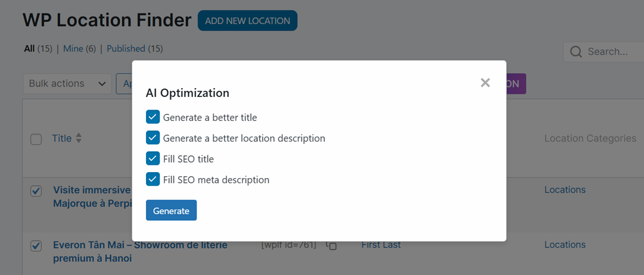Image resolution: width=644 pixels, height=275 pixels.
Task: Copy shortcode icon in Everon row
Action: click(x=331, y=245)
